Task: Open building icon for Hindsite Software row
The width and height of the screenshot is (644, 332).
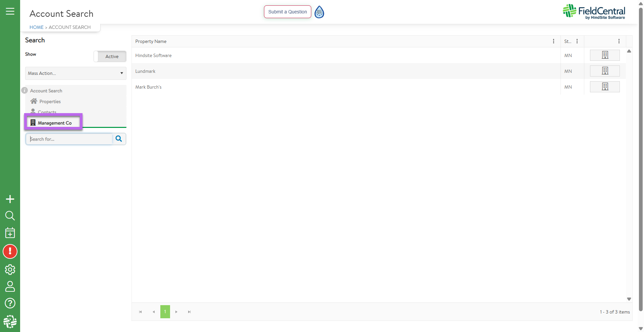Action: click(604, 55)
